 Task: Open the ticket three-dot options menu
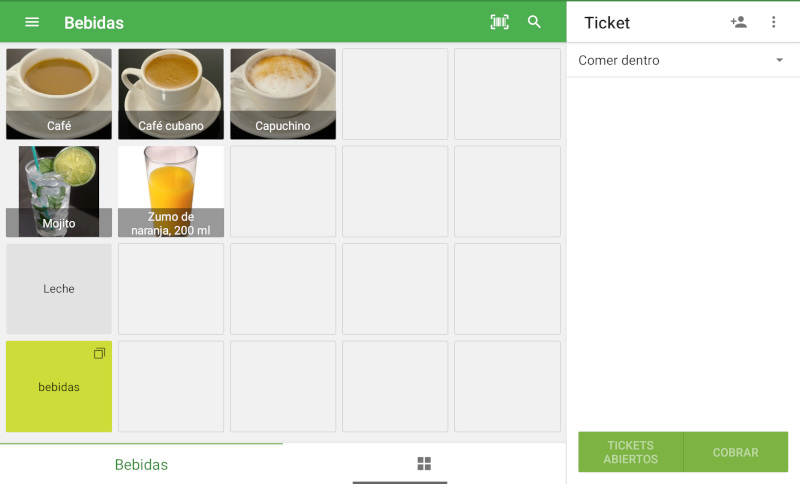[x=773, y=22]
